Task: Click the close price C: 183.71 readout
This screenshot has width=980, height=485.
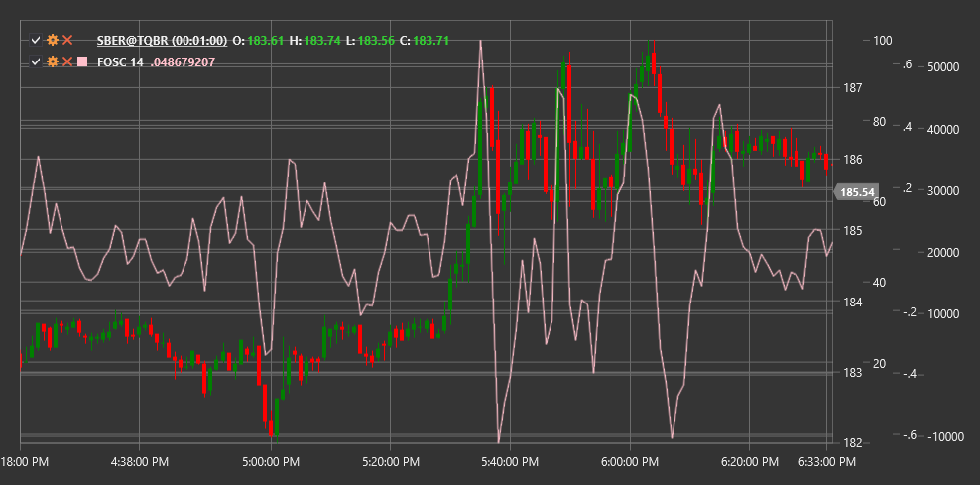Action: click(x=425, y=41)
